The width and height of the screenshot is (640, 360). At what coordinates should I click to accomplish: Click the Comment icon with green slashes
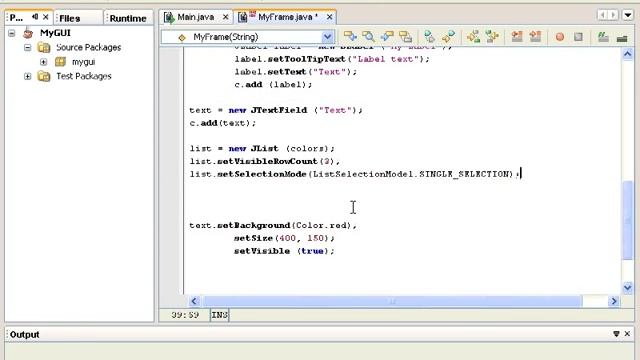click(603, 37)
